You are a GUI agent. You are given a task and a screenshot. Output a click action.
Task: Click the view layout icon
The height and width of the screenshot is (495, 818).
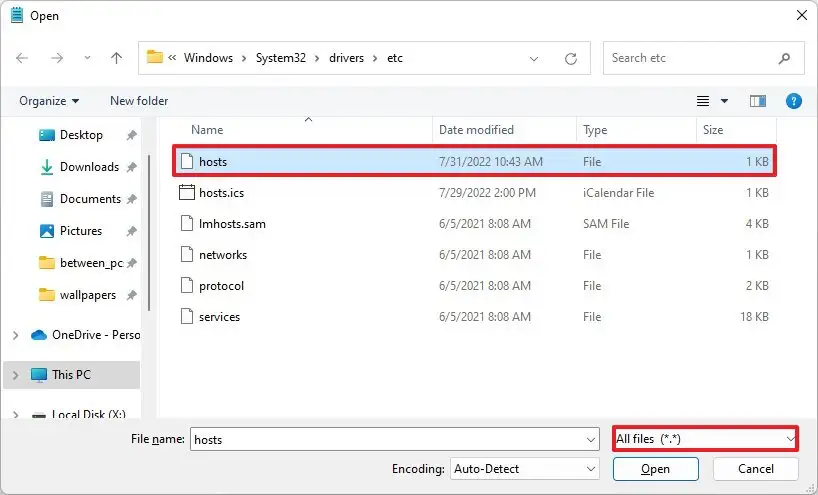(x=703, y=101)
